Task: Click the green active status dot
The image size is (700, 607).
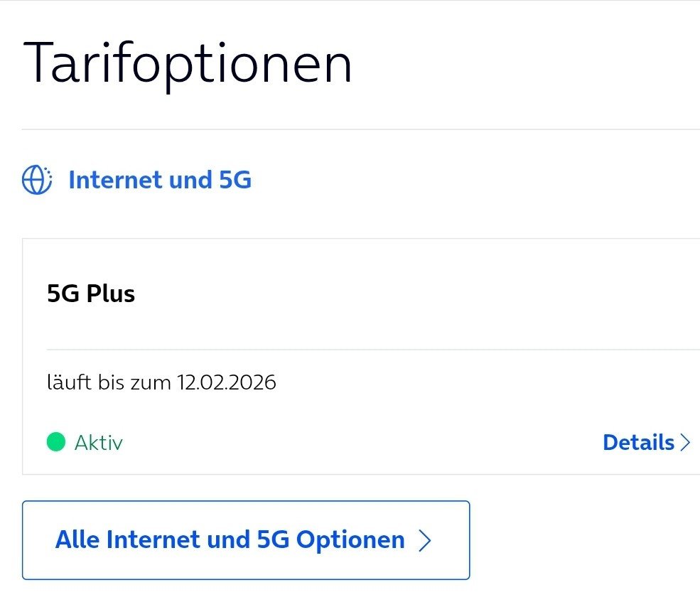Action: coord(56,442)
